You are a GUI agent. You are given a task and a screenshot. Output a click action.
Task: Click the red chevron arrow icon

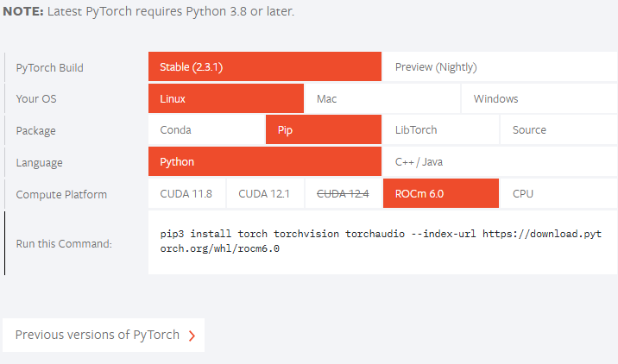coord(192,336)
